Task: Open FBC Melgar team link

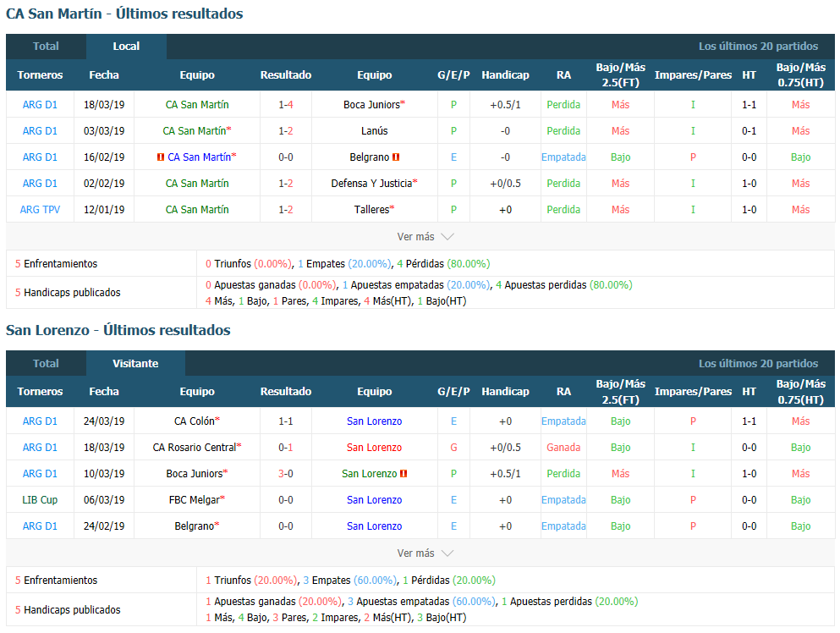Action: 195,500
